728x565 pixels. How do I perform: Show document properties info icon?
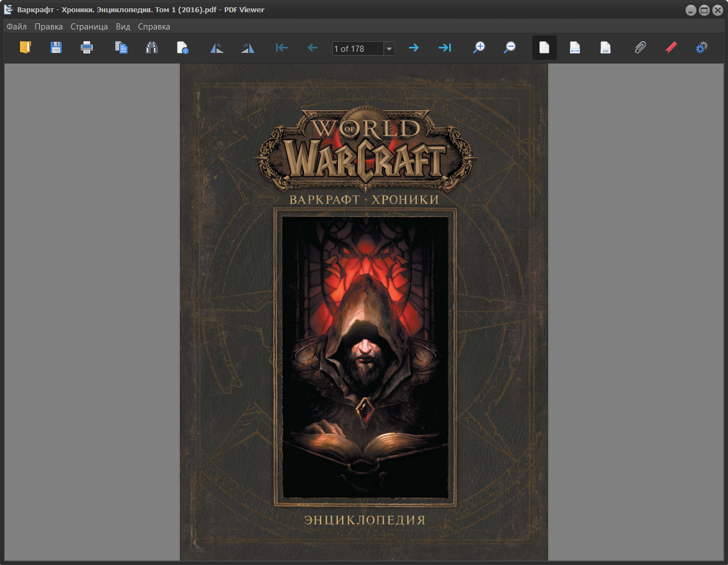coord(183,48)
